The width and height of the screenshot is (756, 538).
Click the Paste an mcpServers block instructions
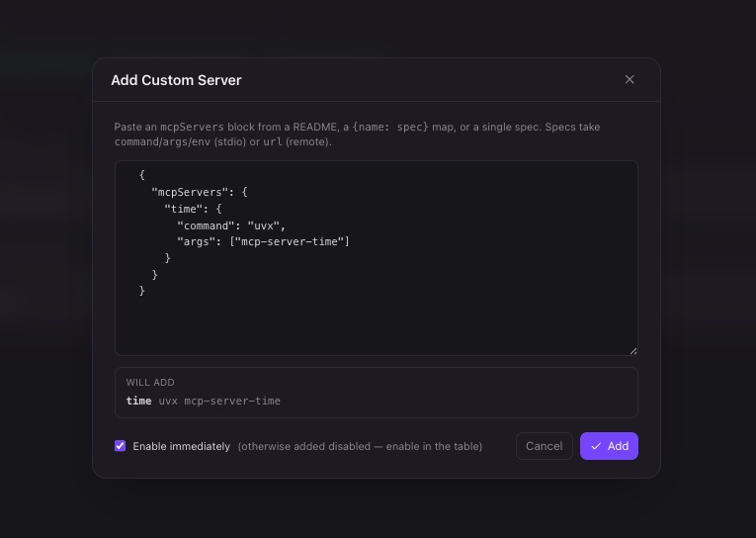coord(357,134)
